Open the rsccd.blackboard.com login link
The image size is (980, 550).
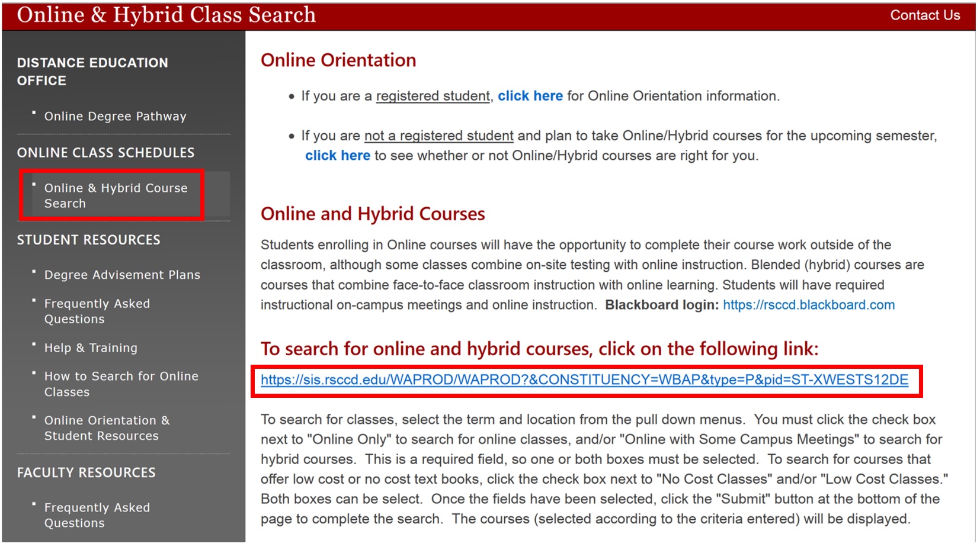808,305
